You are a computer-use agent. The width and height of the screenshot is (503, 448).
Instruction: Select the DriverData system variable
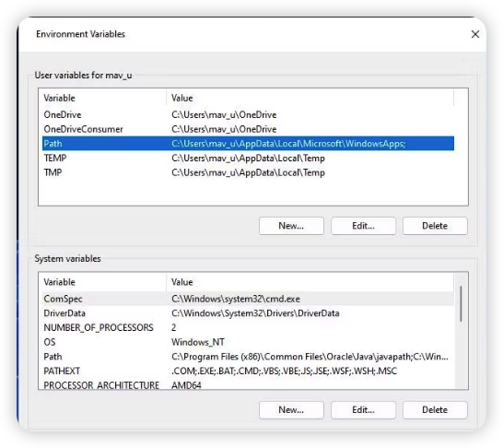[248, 313]
